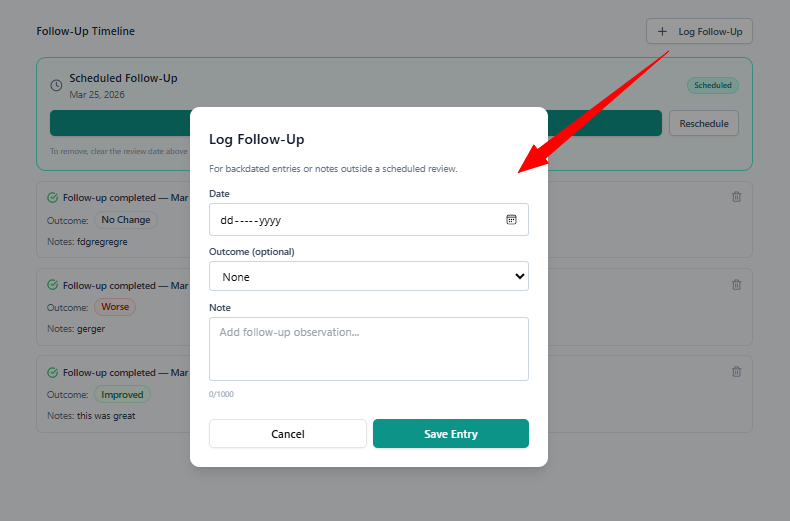Delete the Worse outcome follow-up entry

(737, 285)
